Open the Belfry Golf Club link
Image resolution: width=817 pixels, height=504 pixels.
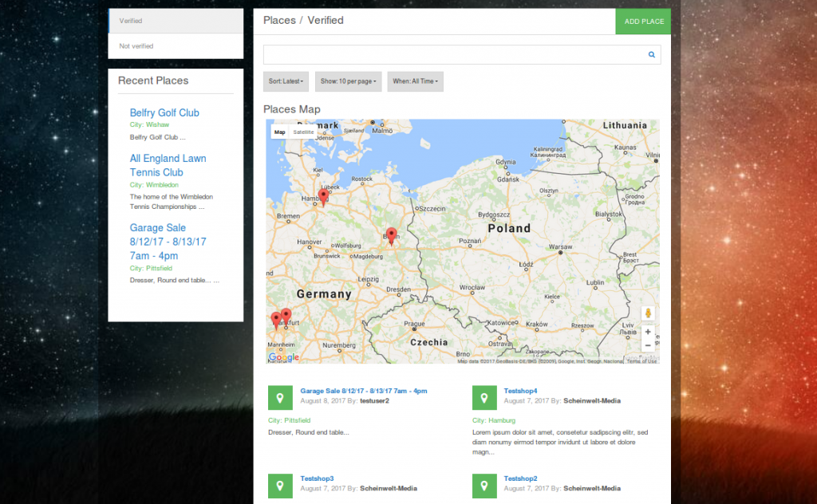(164, 113)
